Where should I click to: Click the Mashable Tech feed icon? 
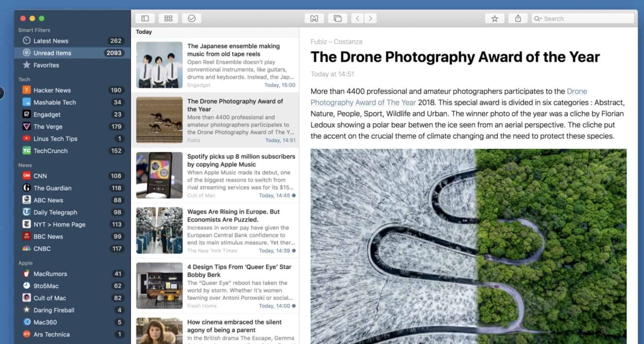pyautogui.click(x=26, y=102)
